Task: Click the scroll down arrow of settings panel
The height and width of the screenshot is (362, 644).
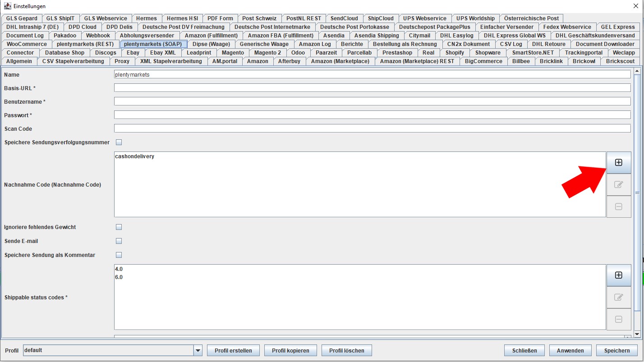Action: tap(637, 334)
